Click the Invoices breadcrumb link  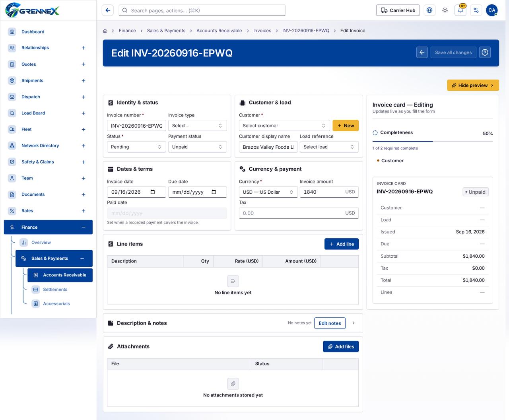(x=262, y=31)
